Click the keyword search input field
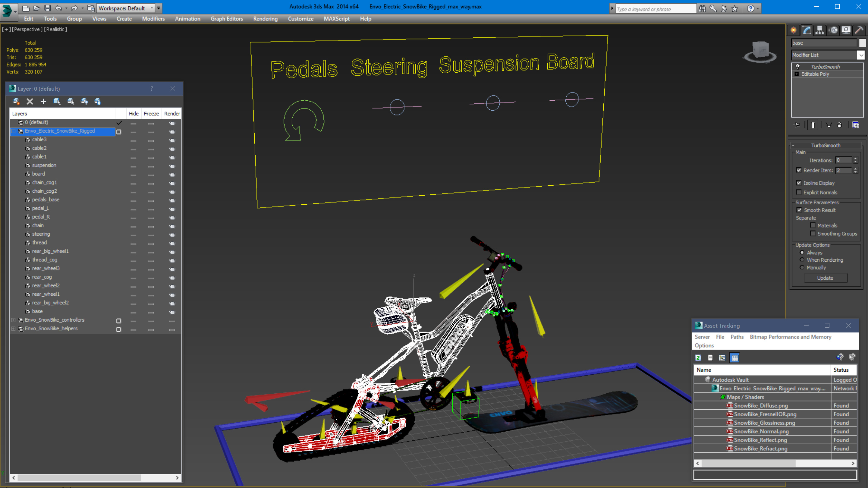 tap(656, 9)
